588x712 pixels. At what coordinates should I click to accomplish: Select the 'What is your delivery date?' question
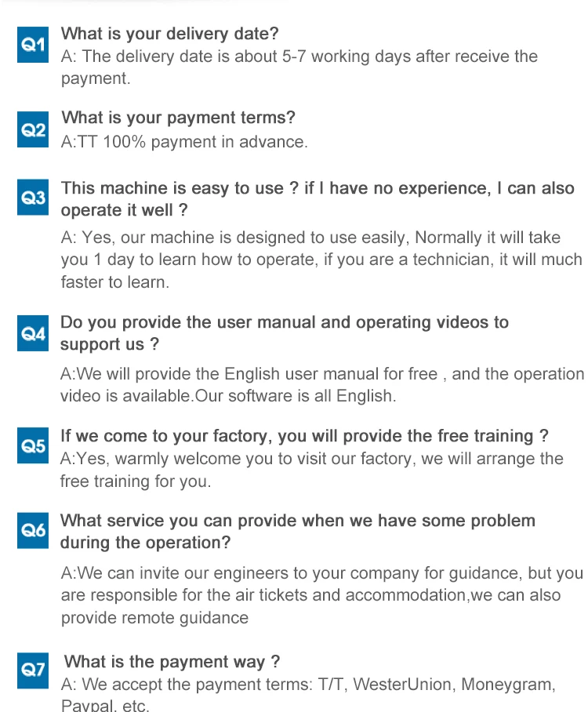(x=169, y=34)
